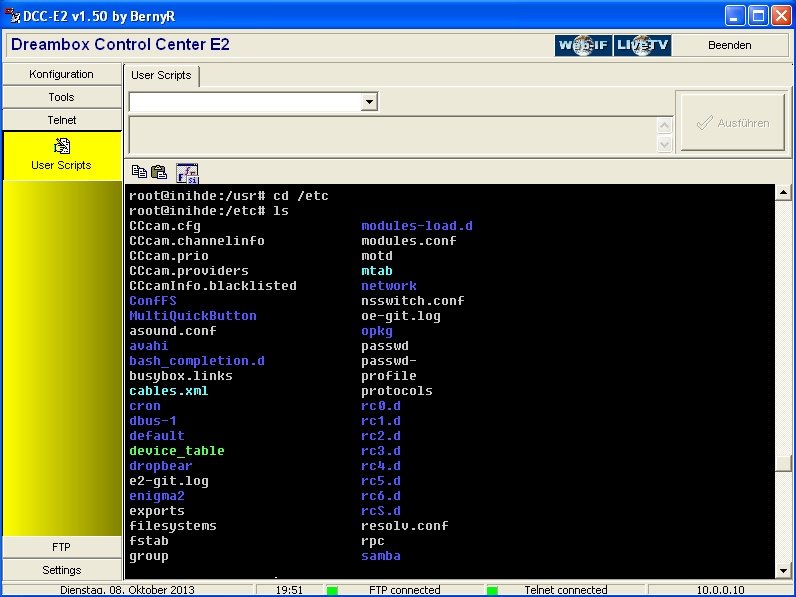The height and width of the screenshot is (597, 796).
Task: Click the dbus-1 directory entry
Action: coord(153,421)
